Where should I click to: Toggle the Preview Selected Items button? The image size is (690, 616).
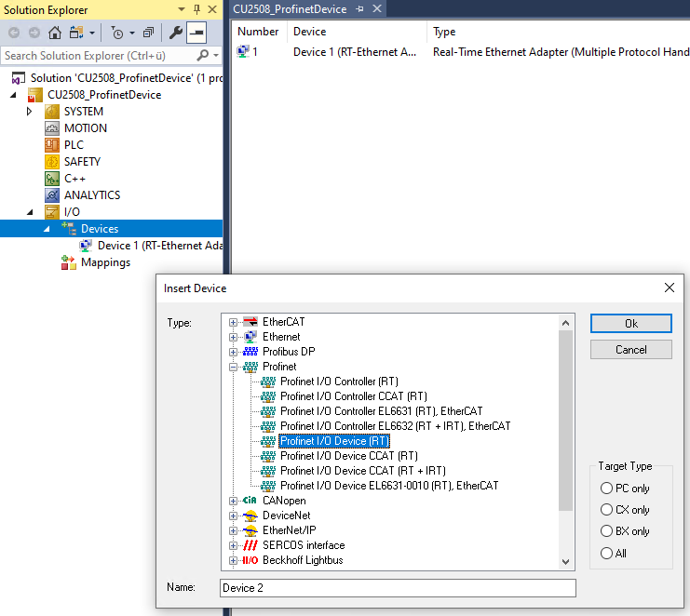click(x=196, y=33)
